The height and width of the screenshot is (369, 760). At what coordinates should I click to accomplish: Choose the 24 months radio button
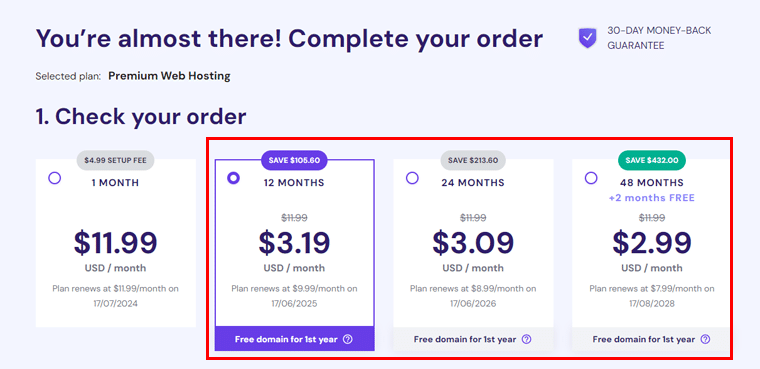click(x=412, y=178)
